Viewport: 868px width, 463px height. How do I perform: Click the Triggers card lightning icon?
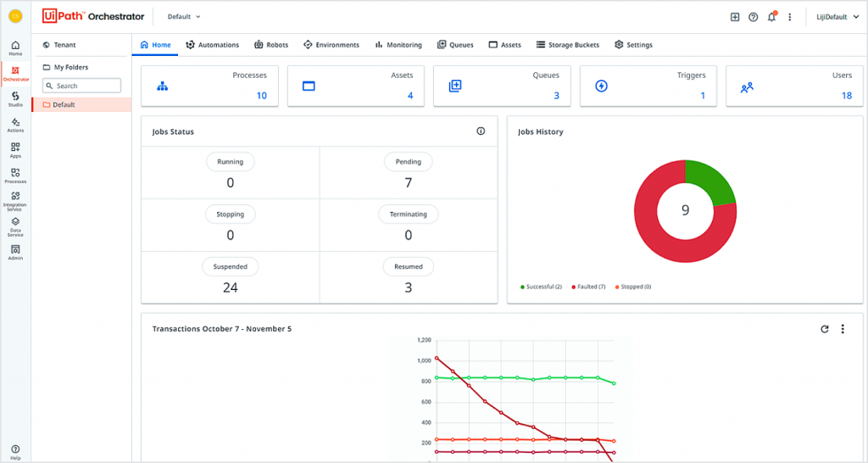(601, 86)
